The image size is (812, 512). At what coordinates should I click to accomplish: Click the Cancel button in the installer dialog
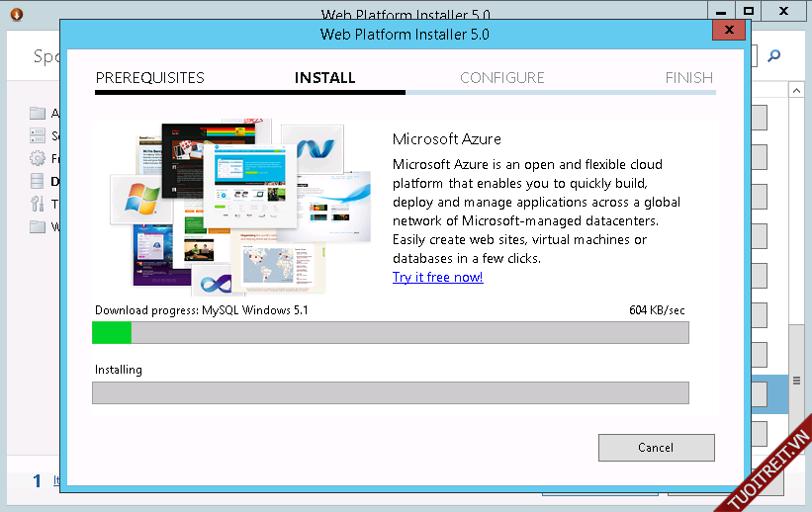(x=656, y=448)
